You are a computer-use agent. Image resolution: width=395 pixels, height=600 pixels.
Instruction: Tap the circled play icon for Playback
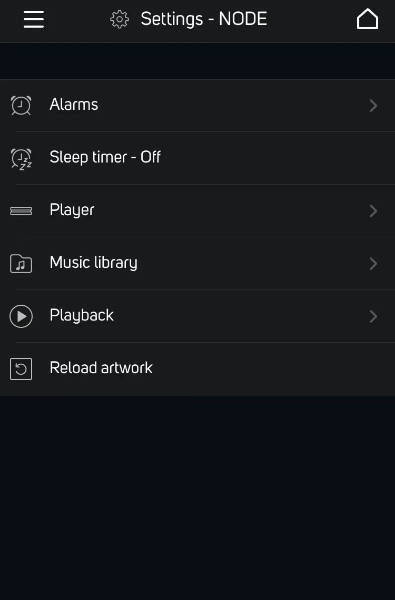(21, 316)
